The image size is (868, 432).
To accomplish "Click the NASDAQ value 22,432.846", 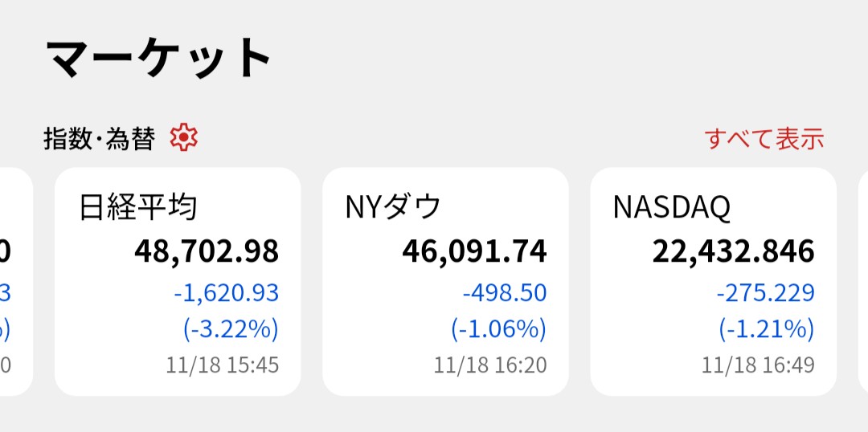I will [x=733, y=251].
